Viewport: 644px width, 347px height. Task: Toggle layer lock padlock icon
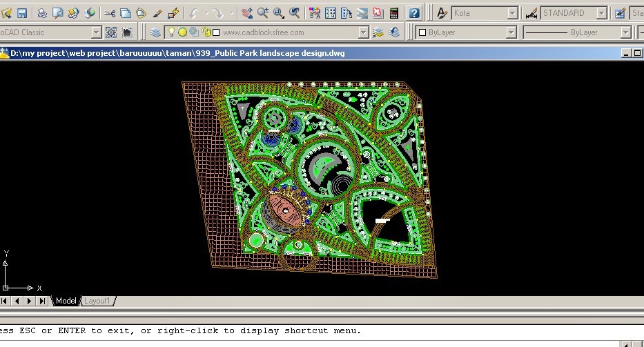pyautogui.click(x=205, y=32)
